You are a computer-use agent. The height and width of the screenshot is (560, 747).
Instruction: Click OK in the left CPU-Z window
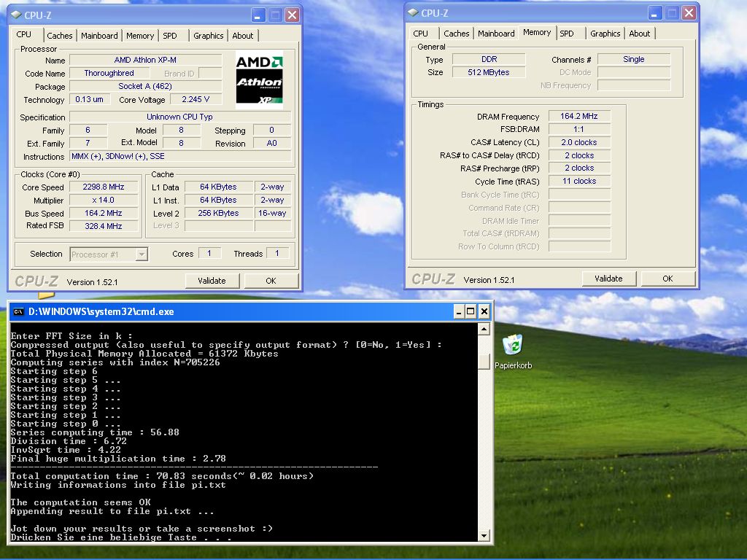(271, 281)
